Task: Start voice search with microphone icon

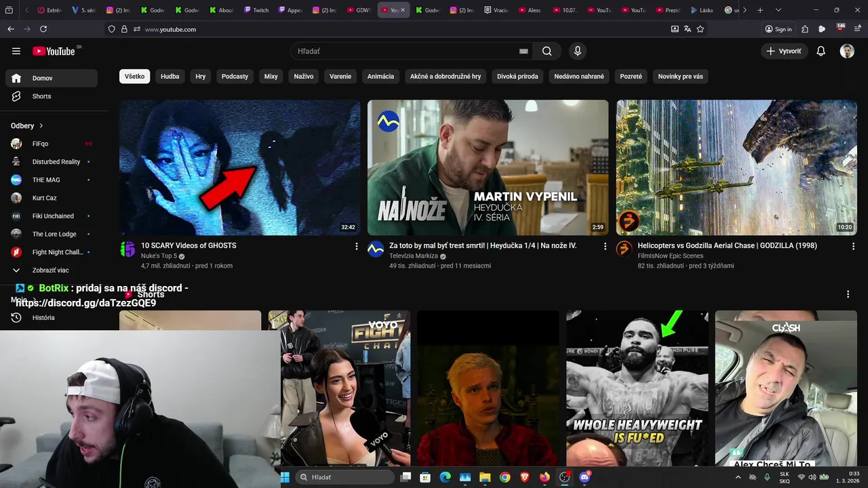Action: coord(577,51)
